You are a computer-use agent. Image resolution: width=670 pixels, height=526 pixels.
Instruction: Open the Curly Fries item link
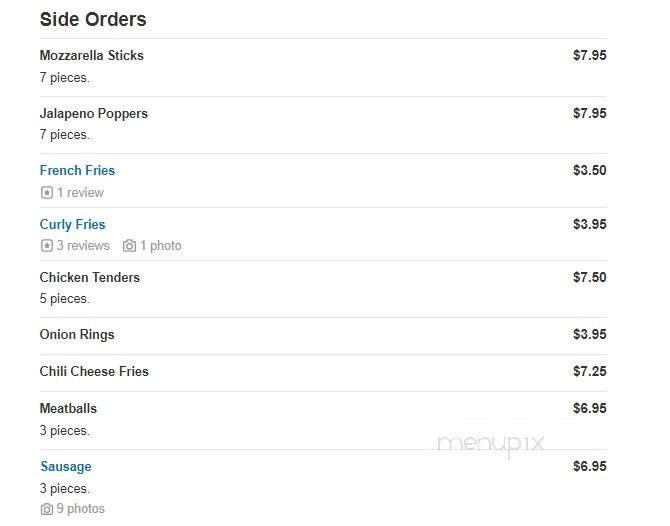pyautogui.click(x=72, y=224)
